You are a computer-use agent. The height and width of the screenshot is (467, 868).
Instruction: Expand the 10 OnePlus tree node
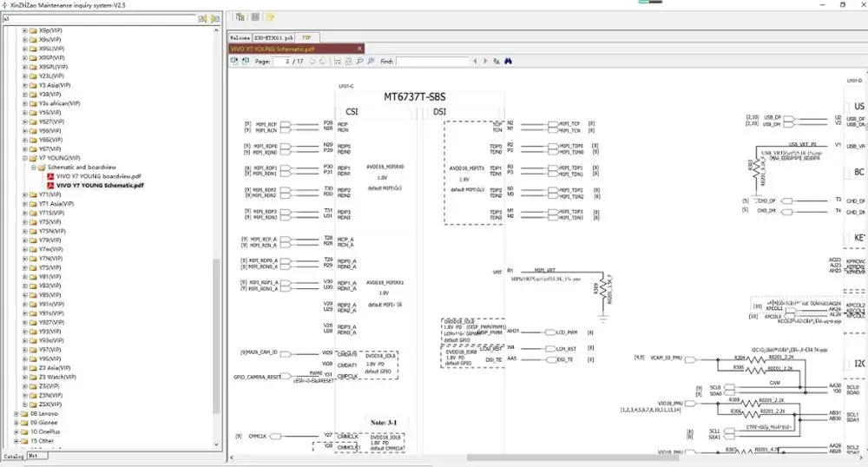pos(16,432)
